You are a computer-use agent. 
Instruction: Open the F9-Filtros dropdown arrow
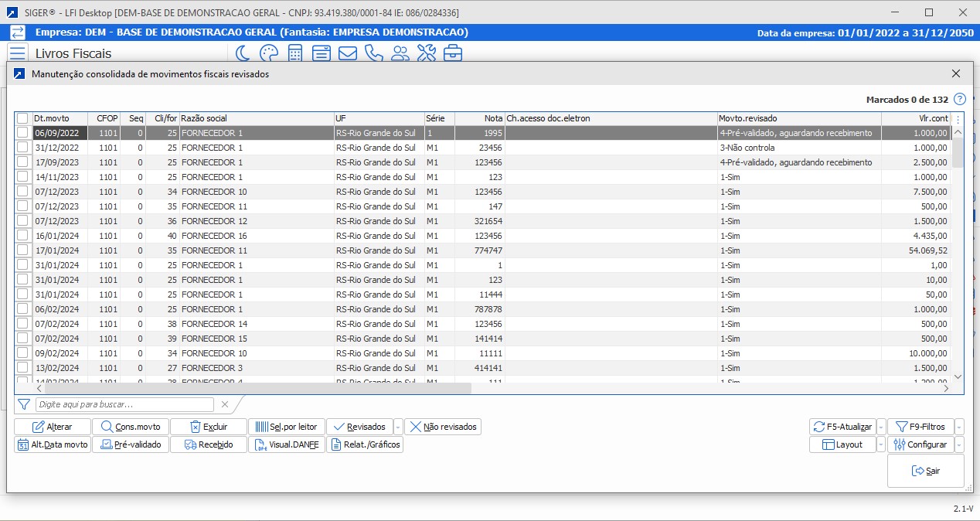[959, 427]
